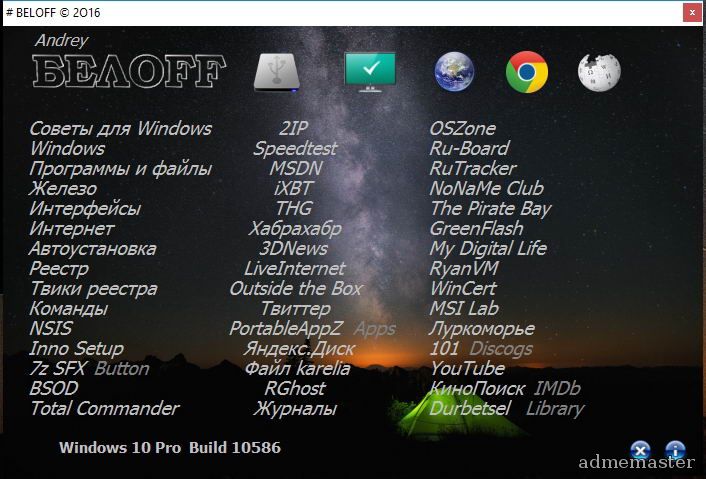Viewport: 706px width, 479px height.
Task: Click the Earth globe icon
Action: coord(454,72)
